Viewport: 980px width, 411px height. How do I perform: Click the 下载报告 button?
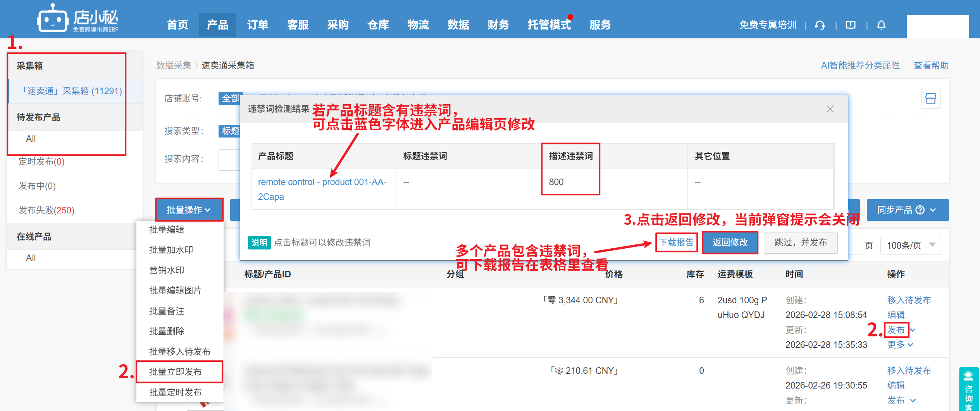tap(676, 242)
